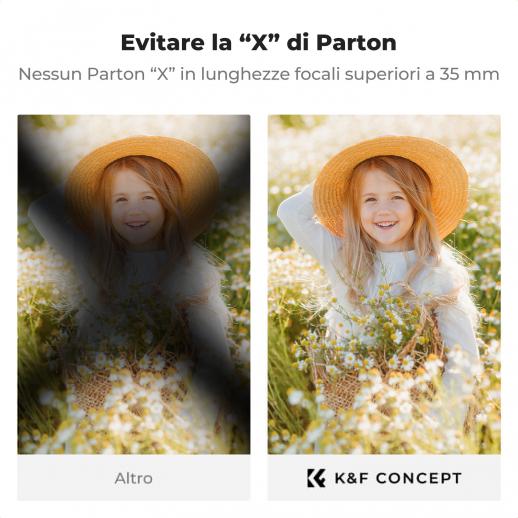The width and height of the screenshot is (518, 518).
Task: Open the right clear K&F photo
Action: [x=384, y=284]
